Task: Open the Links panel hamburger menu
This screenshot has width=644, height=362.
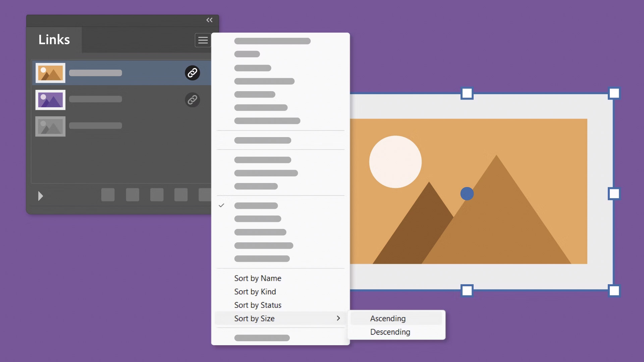Action: pyautogui.click(x=203, y=40)
